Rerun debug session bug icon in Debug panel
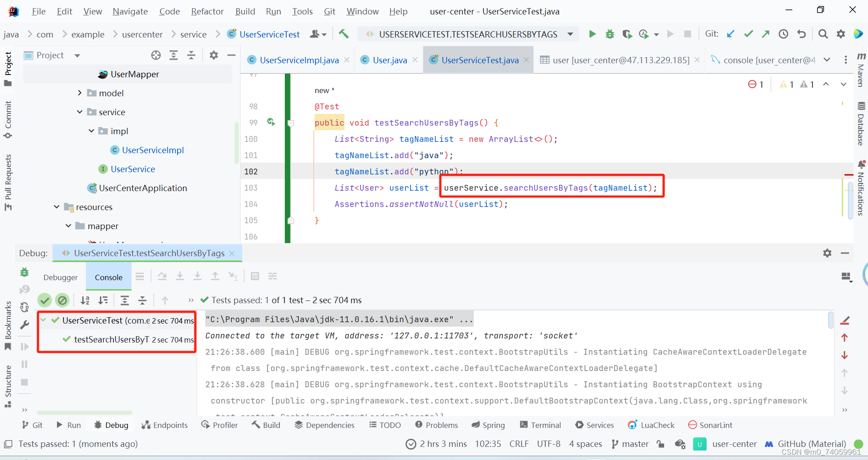 click(24, 272)
